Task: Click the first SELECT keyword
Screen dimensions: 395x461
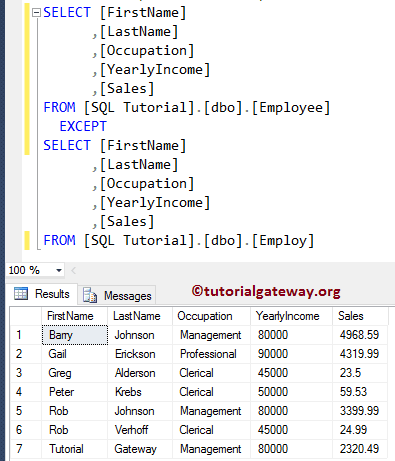Action: coord(67,13)
